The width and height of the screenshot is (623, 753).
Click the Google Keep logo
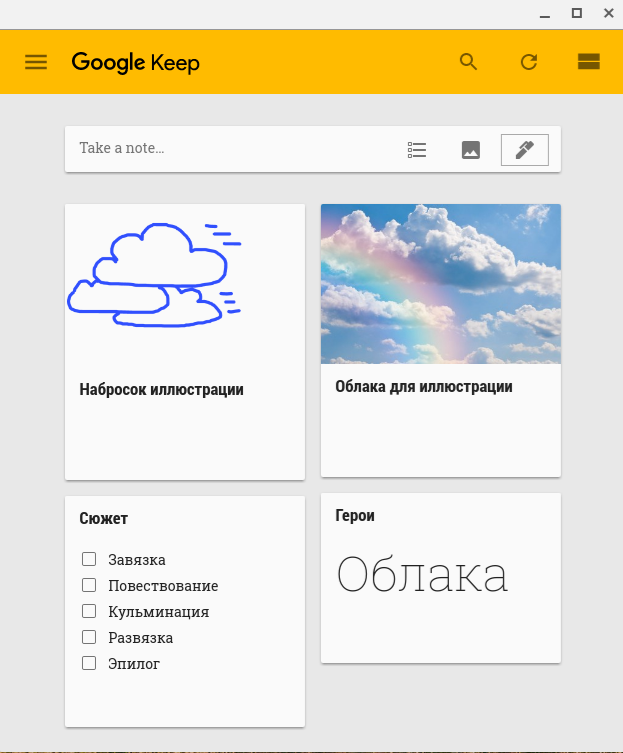click(135, 62)
